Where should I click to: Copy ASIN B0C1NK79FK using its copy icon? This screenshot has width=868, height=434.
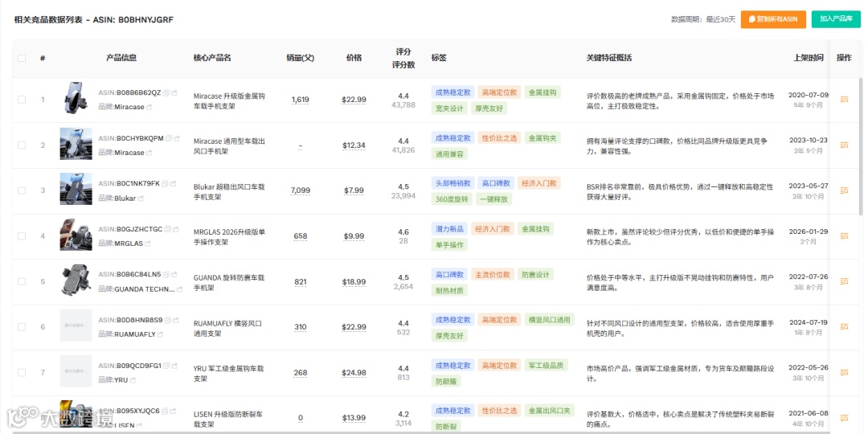tap(165, 184)
